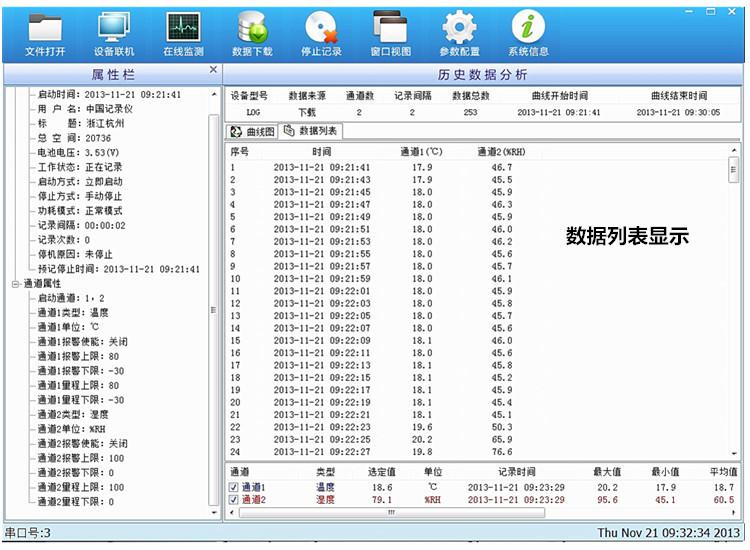The image size is (750, 550).
Task: Click the 数据下载 data download icon
Action: point(251,32)
